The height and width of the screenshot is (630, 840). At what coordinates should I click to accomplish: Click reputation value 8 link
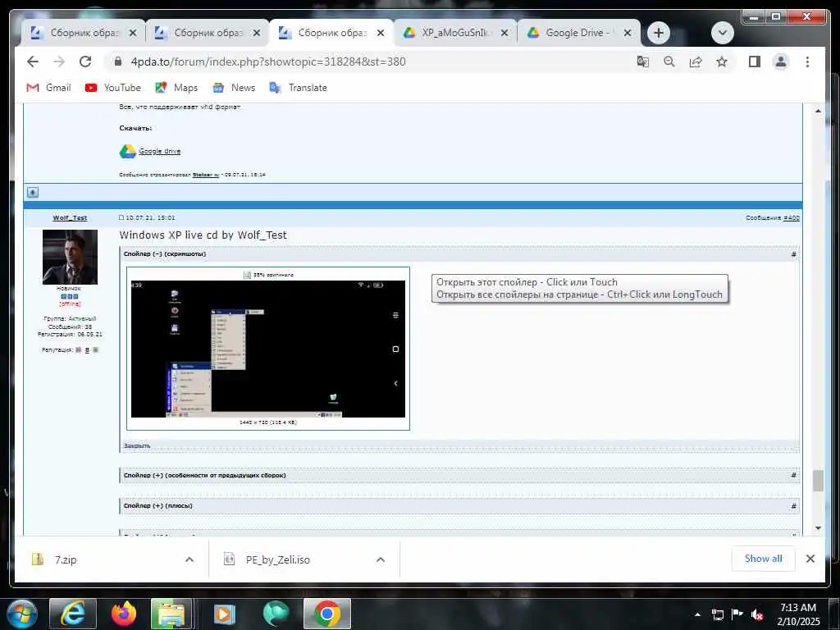tap(87, 349)
